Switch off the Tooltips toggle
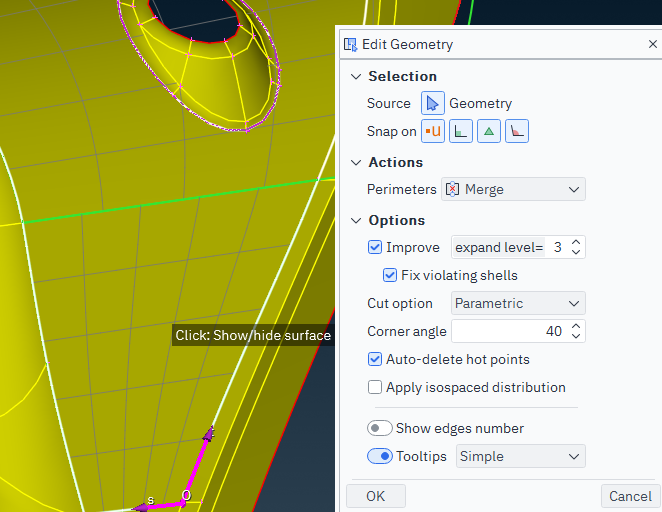 click(x=380, y=456)
